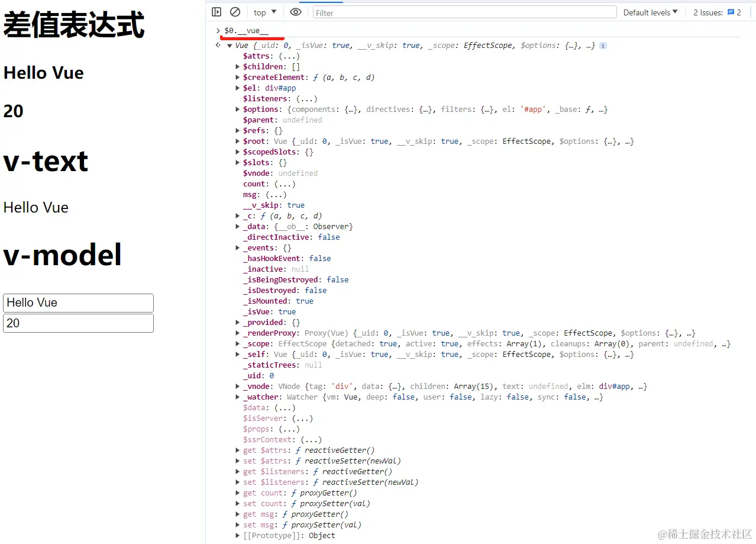Open the top JavaScript context dropdown
Image resolution: width=756 pixels, height=544 pixels.
click(x=265, y=12)
